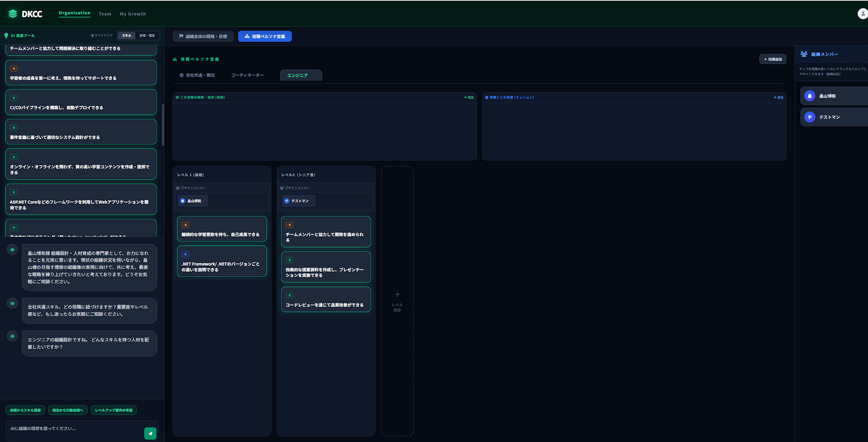Click the A badge on 継続的な学習意欲 card
The image size is (868, 442).
pos(185,225)
